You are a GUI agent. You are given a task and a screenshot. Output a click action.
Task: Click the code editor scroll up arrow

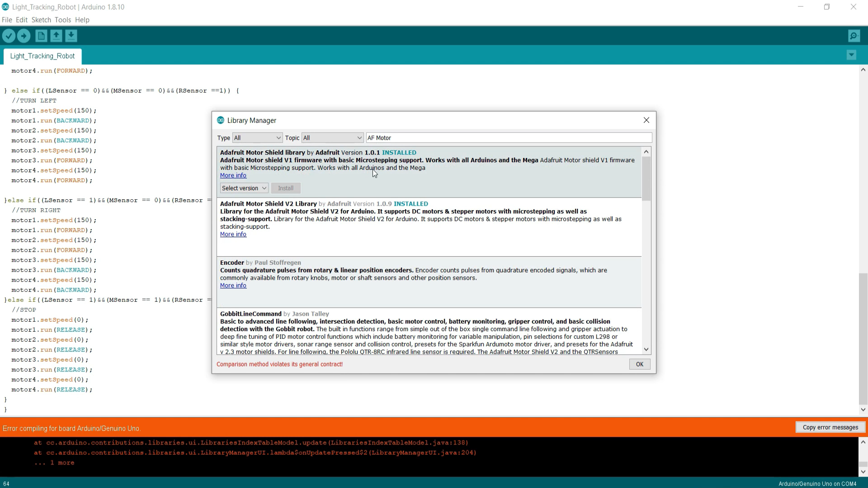coord(863,70)
